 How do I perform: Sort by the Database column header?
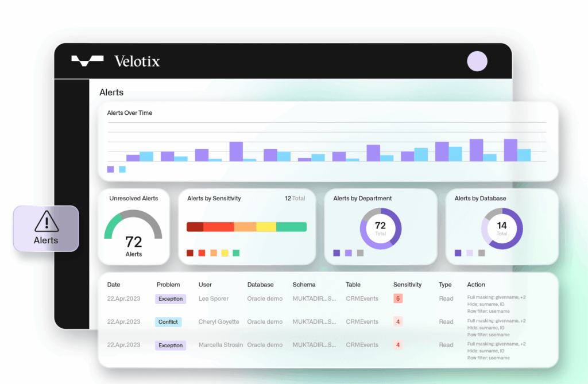pyautogui.click(x=260, y=285)
